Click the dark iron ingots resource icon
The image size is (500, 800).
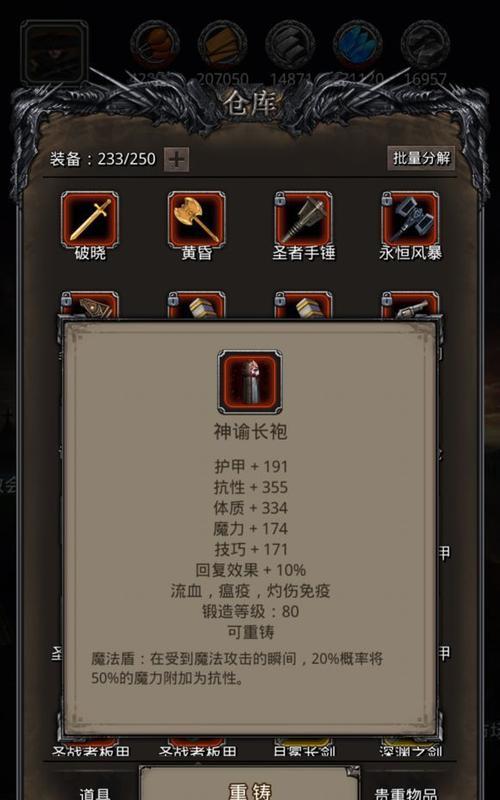point(290,45)
